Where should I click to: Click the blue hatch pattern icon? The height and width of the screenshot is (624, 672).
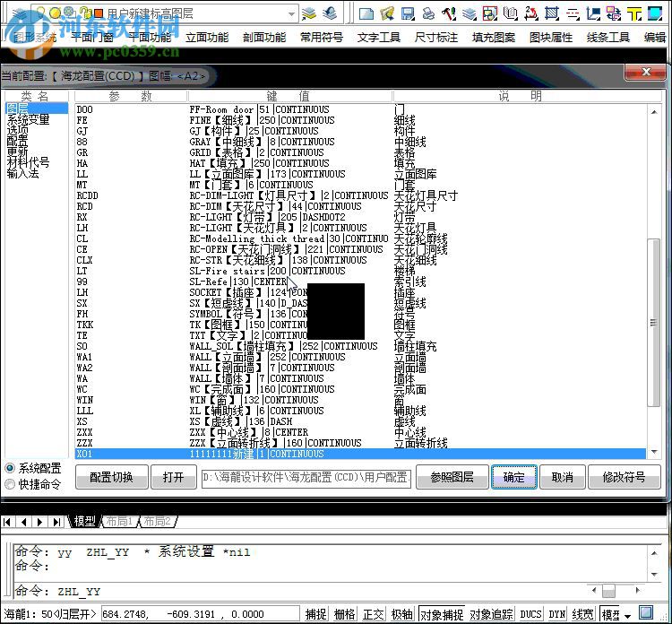tap(552, 13)
